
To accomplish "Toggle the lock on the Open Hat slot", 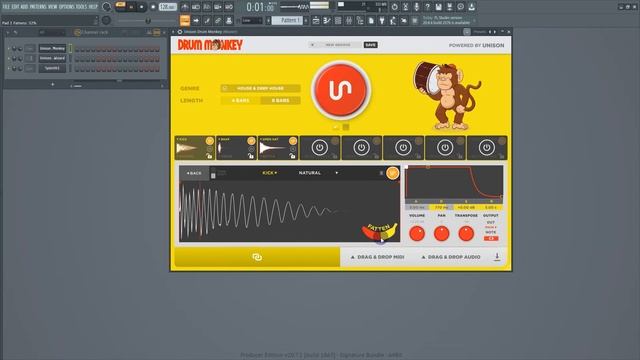I will 293,156.
